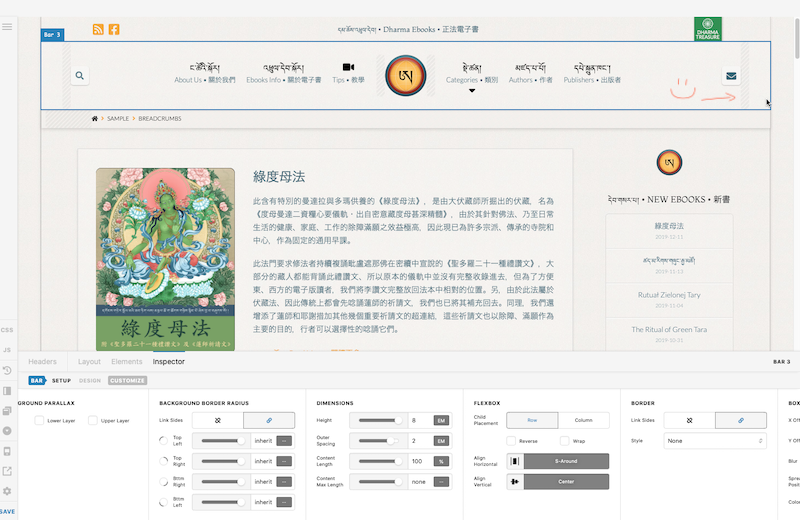The height and width of the screenshot is (520, 800).
Task: Click the Dharma Treasure logo badge
Action: [708, 29]
